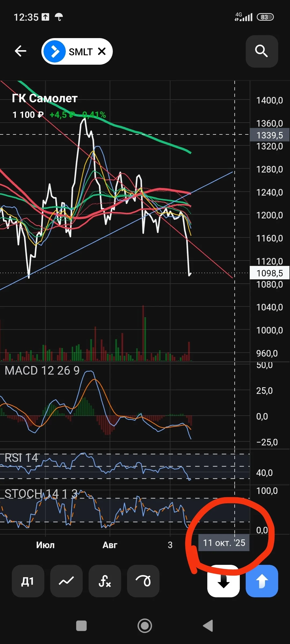290x644 pixels.
Task: Tap the 1339,5 crosshair price label
Action: tap(270, 135)
